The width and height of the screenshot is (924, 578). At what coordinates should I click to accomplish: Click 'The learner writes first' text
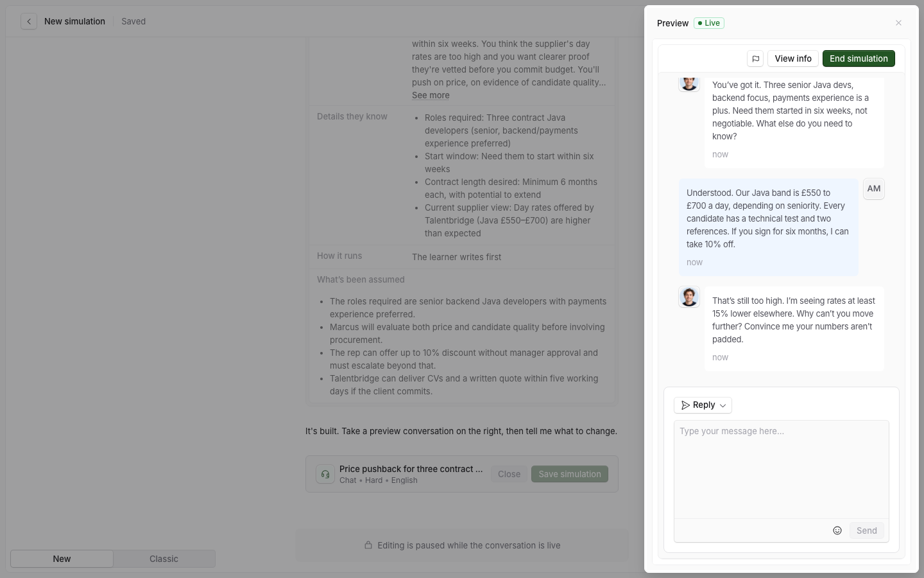(457, 257)
